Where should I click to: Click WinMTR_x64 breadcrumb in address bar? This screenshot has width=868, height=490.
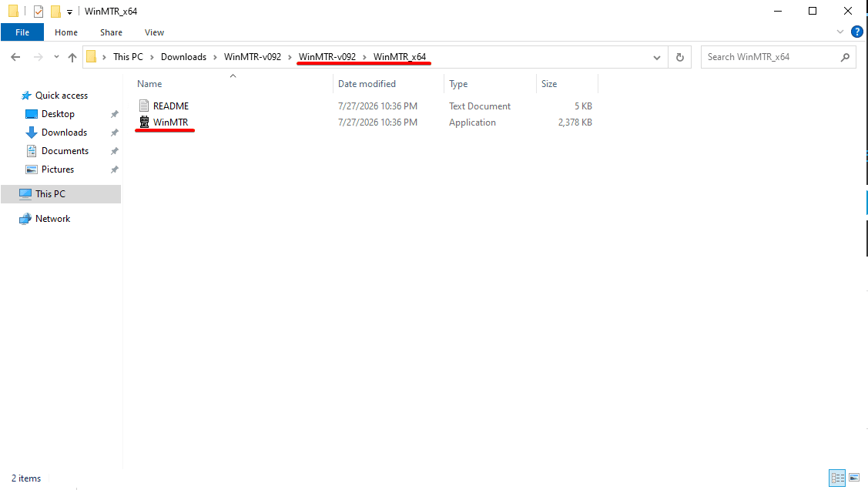pyautogui.click(x=400, y=57)
